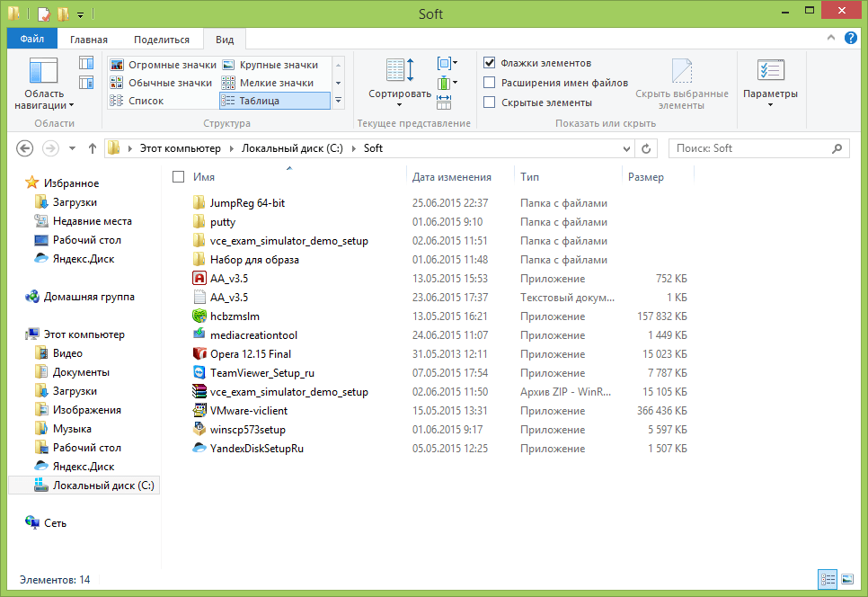Click the Opera 12.15 Final icon
868x597 pixels.
[x=199, y=353]
